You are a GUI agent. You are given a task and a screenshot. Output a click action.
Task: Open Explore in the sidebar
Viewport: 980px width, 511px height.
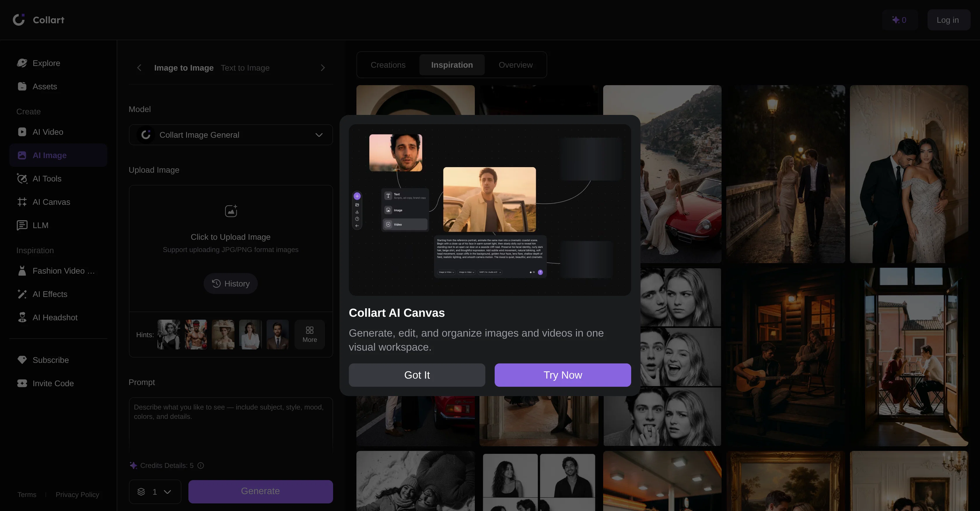point(58,63)
